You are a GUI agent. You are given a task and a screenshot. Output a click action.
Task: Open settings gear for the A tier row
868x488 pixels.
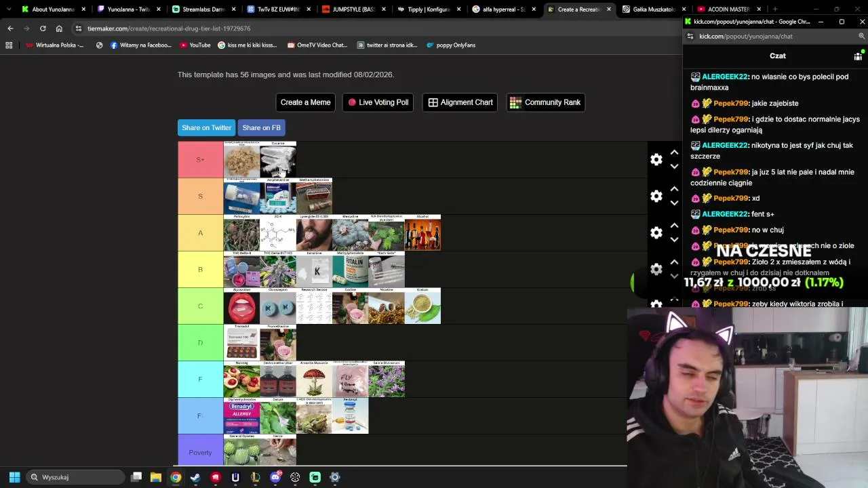coord(656,233)
